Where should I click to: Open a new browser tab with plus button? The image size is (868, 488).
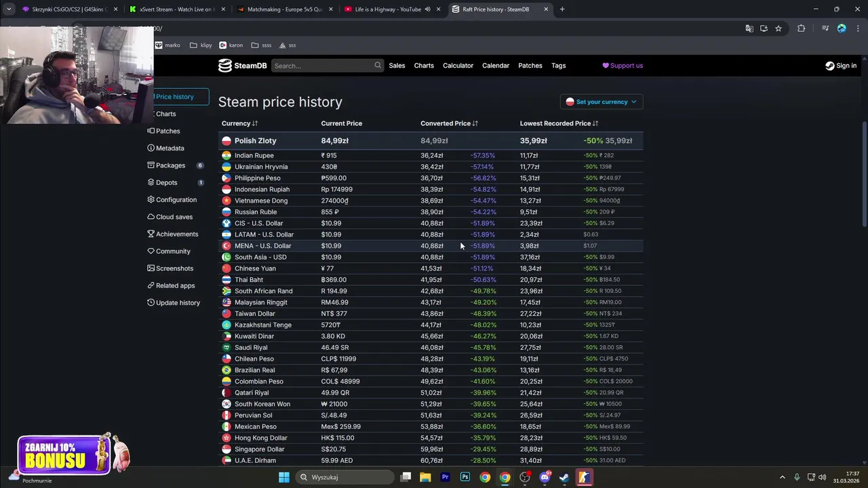pos(562,9)
